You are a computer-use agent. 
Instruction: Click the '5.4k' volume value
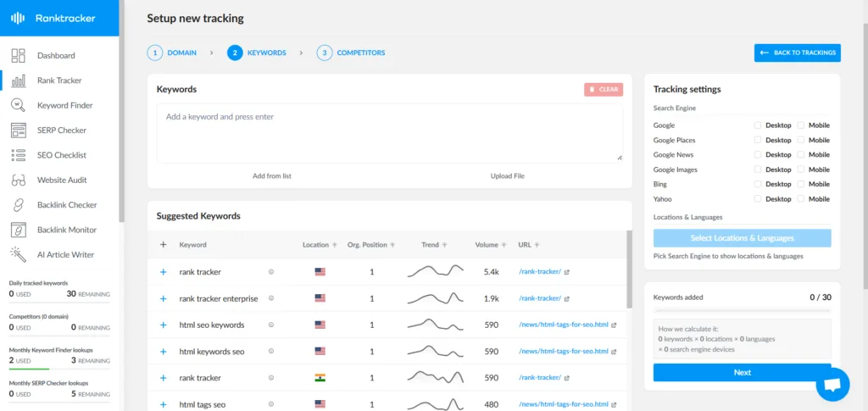pyautogui.click(x=492, y=272)
